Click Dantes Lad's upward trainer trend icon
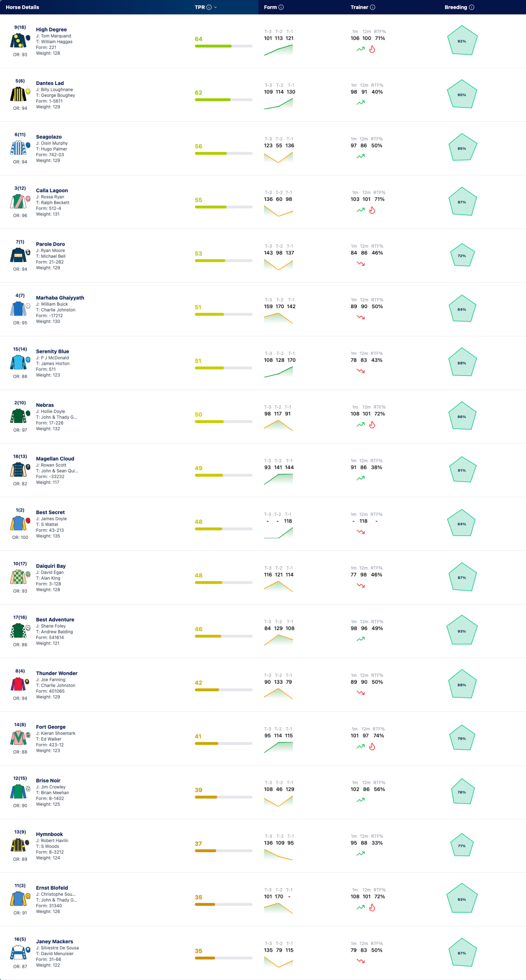Viewport: 526px width, 980px height. [x=360, y=103]
